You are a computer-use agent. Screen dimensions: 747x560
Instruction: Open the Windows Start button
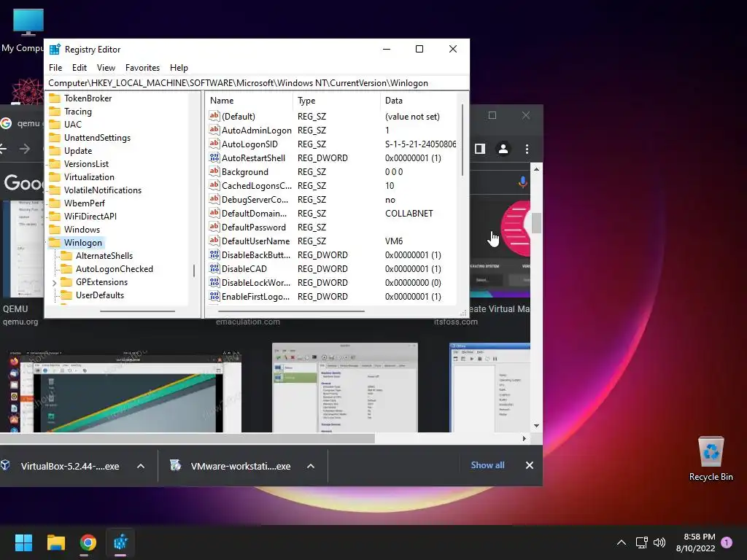tap(23, 542)
